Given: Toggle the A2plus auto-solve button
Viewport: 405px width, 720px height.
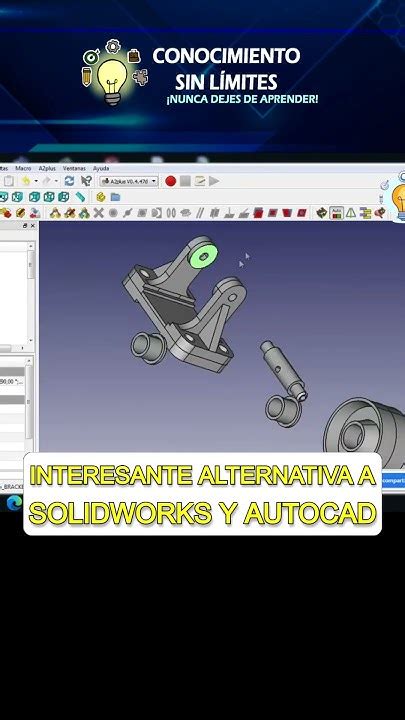Looking at the screenshot, I should (337, 213).
